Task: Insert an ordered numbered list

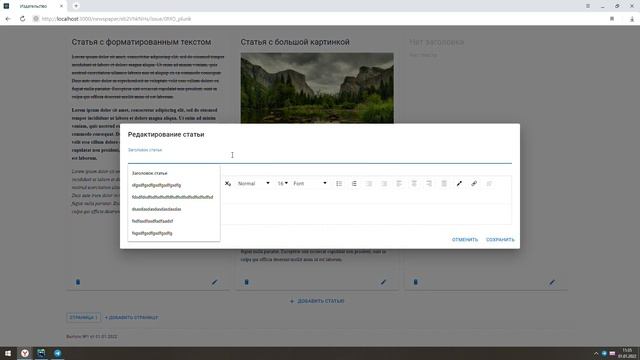Action: click(x=354, y=184)
